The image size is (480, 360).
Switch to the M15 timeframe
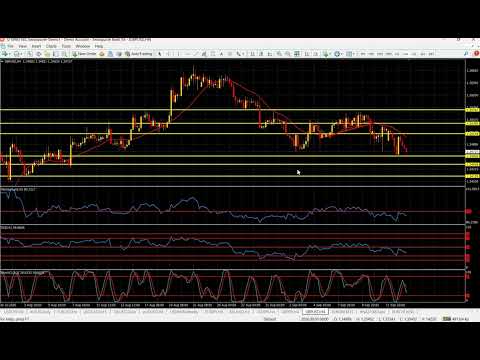click(380, 54)
